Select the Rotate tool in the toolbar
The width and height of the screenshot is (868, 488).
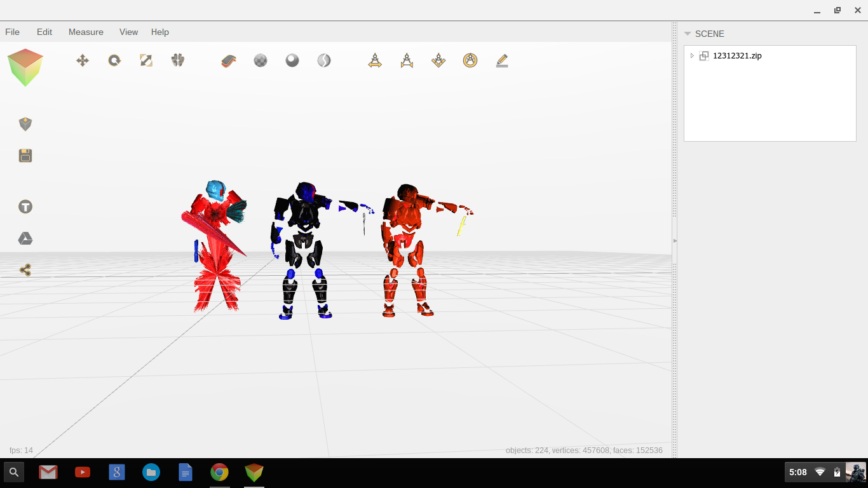click(114, 60)
